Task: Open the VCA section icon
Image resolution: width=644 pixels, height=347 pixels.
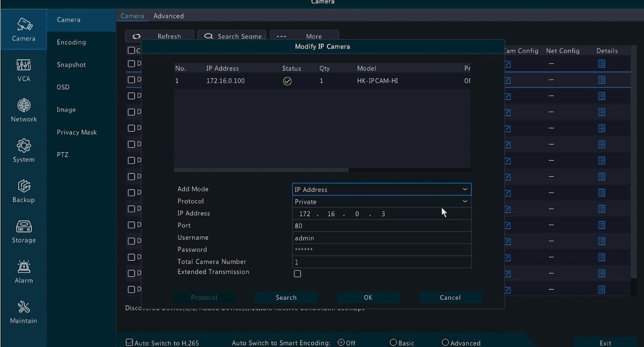Action: point(23,65)
